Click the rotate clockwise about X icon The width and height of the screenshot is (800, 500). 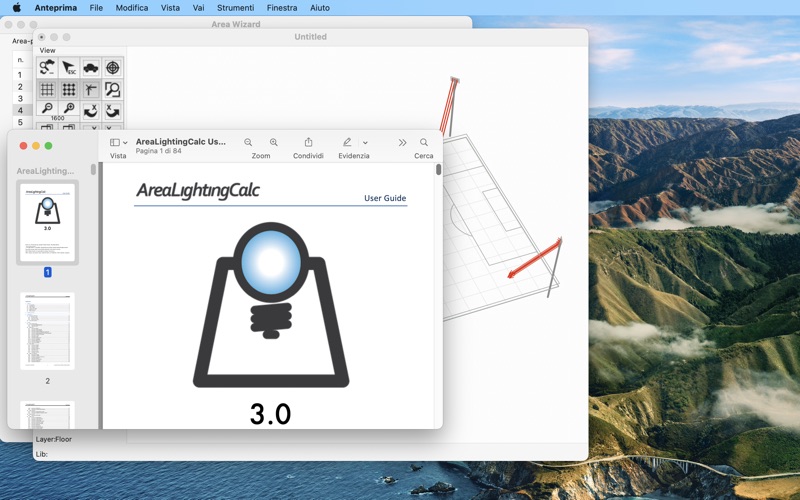click(x=112, y=111)
